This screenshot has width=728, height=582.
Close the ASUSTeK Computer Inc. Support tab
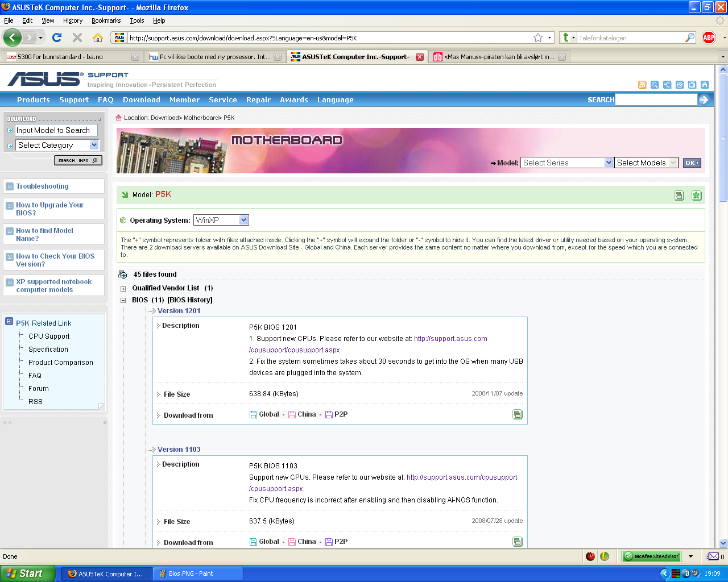420,57
